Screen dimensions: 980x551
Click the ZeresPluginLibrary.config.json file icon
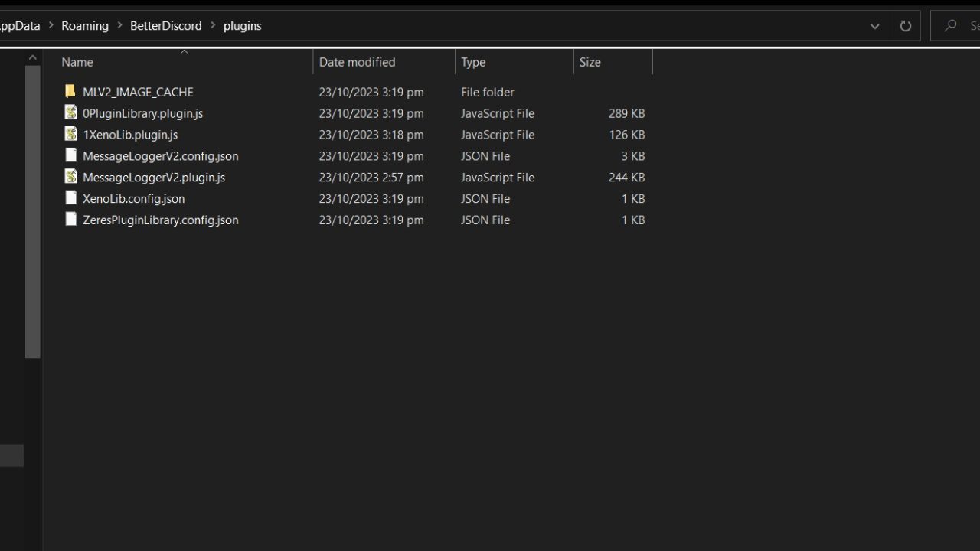pos(70,220)
